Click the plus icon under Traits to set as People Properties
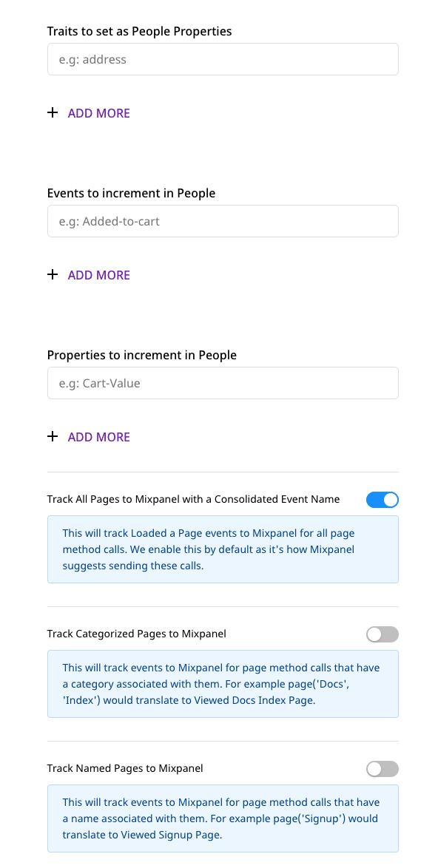Viewport: 438px width, 868px height. [53, 112]
